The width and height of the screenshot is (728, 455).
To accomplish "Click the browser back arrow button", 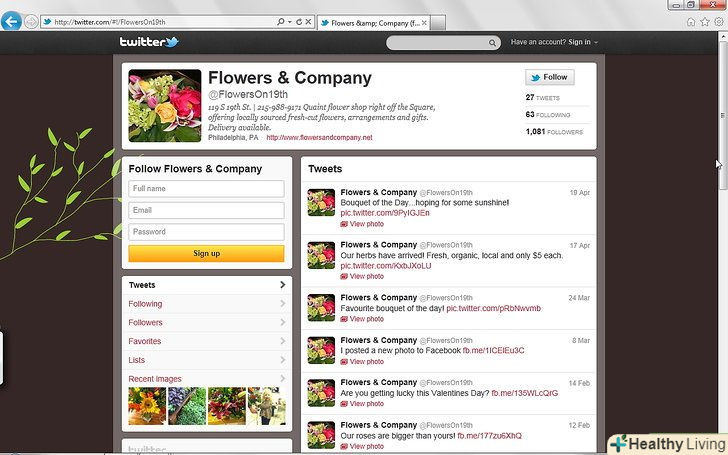I will tap(11, 21).
